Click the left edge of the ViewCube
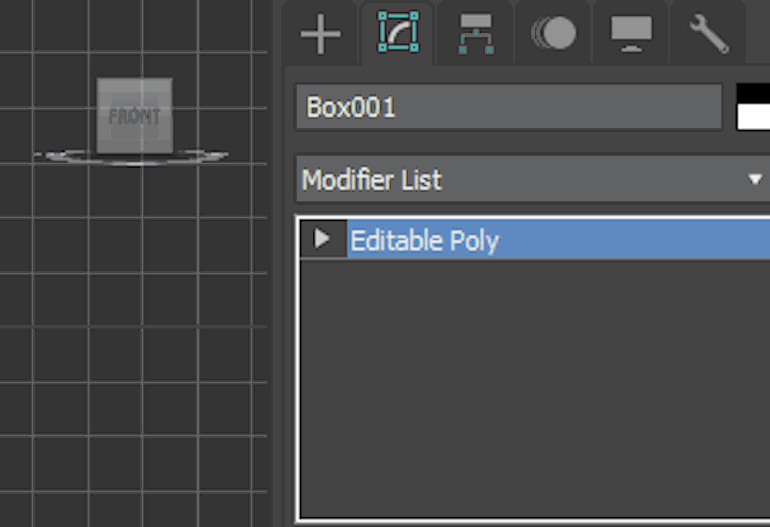The image size is (770, 527). click(x=101, y=116)
